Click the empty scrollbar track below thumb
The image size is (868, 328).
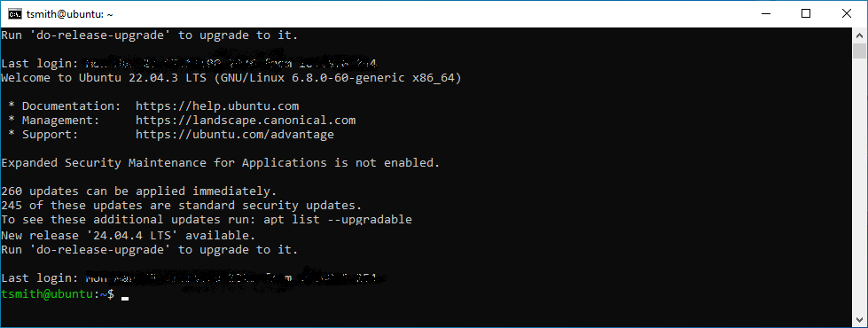tap(859, 186)
